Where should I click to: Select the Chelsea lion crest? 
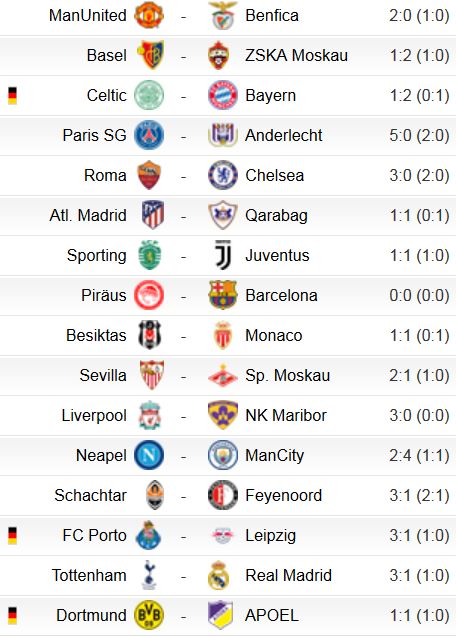click(223, 175)
